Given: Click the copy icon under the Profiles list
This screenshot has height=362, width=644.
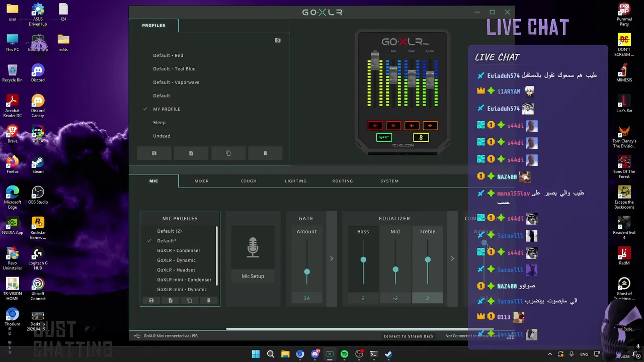Looking at the screenshot, I should point(228,153).
